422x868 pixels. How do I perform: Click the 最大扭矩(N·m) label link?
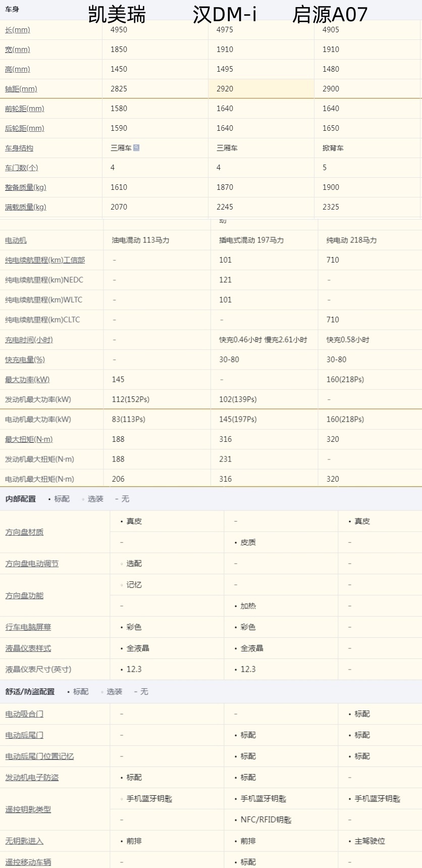pyautogui.click(x=29, y=439)
